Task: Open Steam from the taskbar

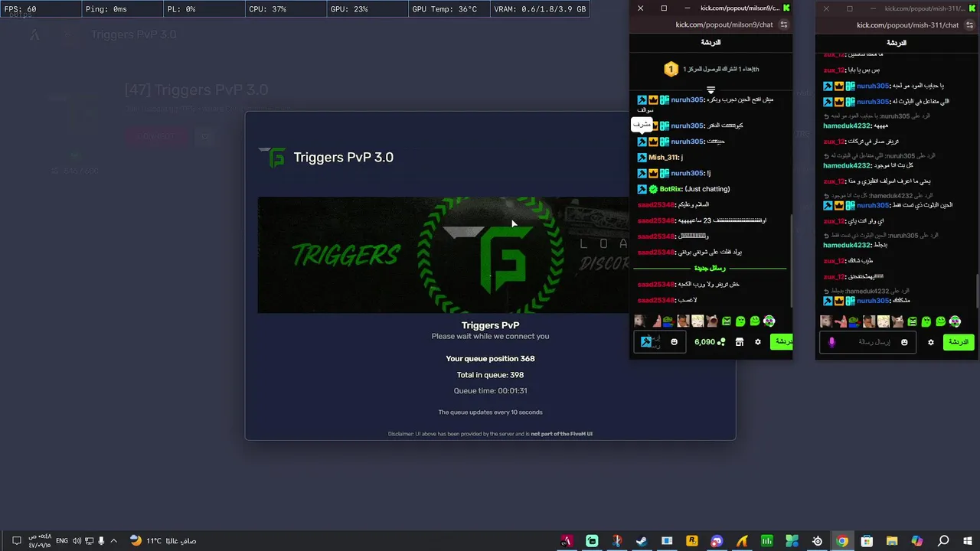Action: click(642, 541)
